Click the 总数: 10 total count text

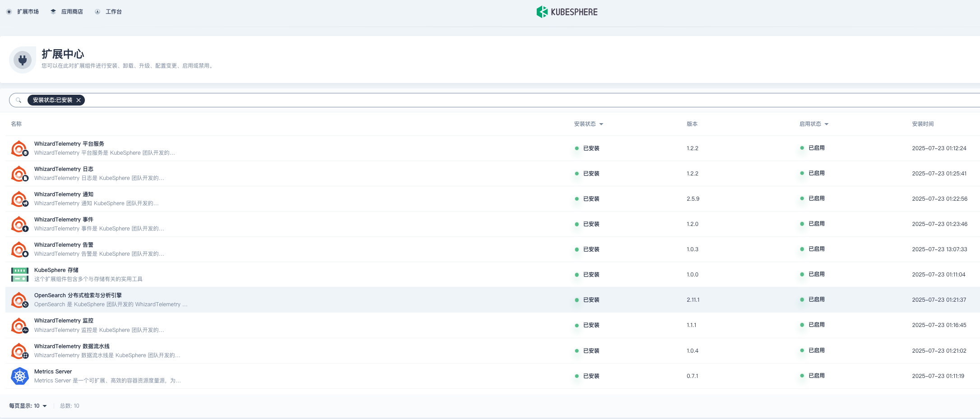point(70,406)
